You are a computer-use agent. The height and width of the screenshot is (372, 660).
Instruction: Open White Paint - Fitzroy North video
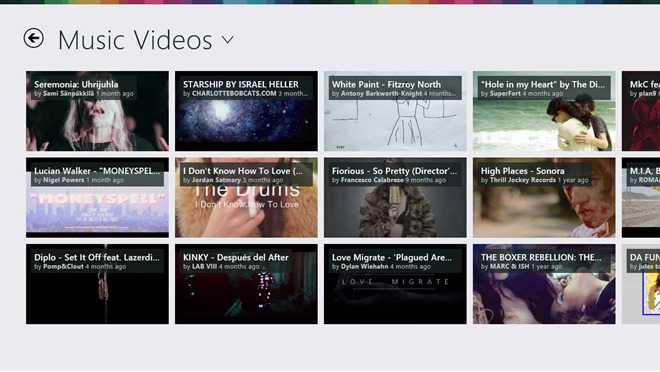coord(395,111)
